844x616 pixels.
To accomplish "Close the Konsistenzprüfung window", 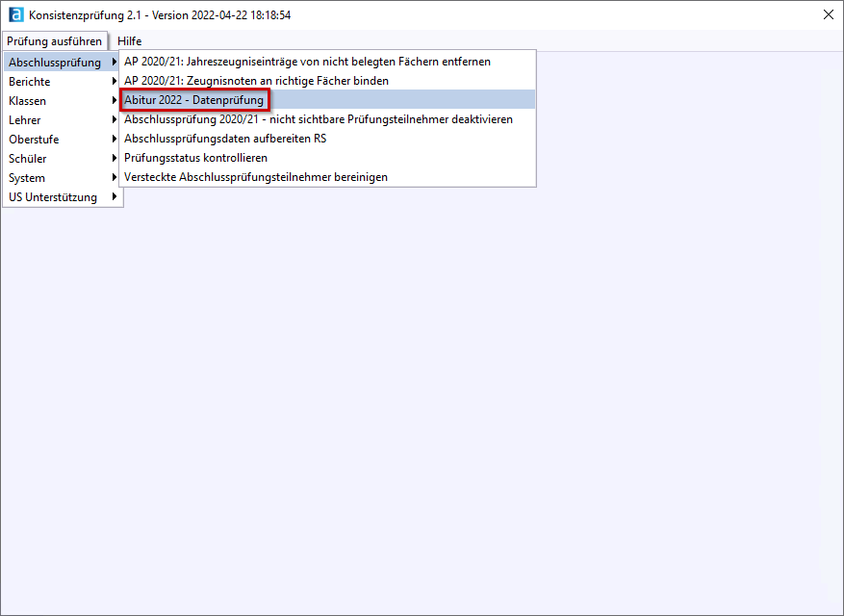I will coord(829,14).
